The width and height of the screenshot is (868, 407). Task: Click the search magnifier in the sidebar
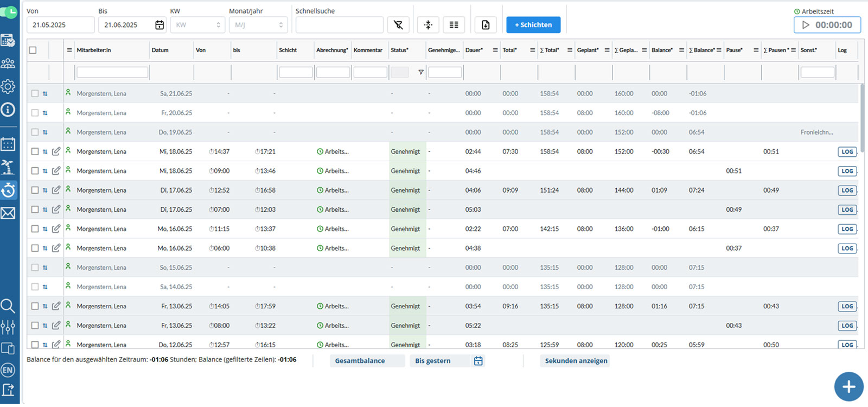coord(8,306)
